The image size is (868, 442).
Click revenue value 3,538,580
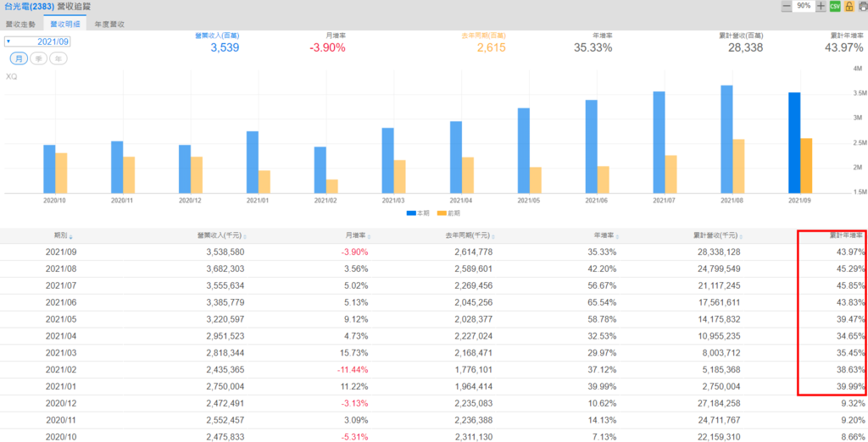[225, 252]
